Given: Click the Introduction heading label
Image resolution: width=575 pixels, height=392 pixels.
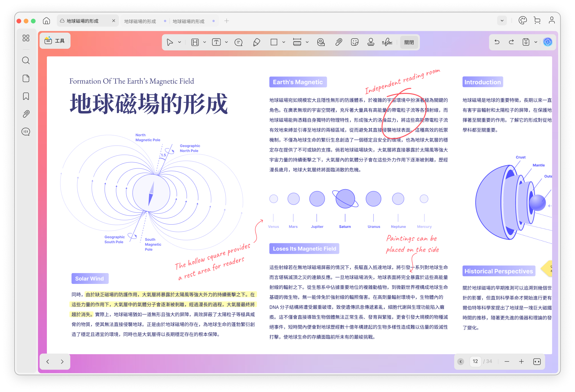Looking at the screenshot, I should pos(482,82).
